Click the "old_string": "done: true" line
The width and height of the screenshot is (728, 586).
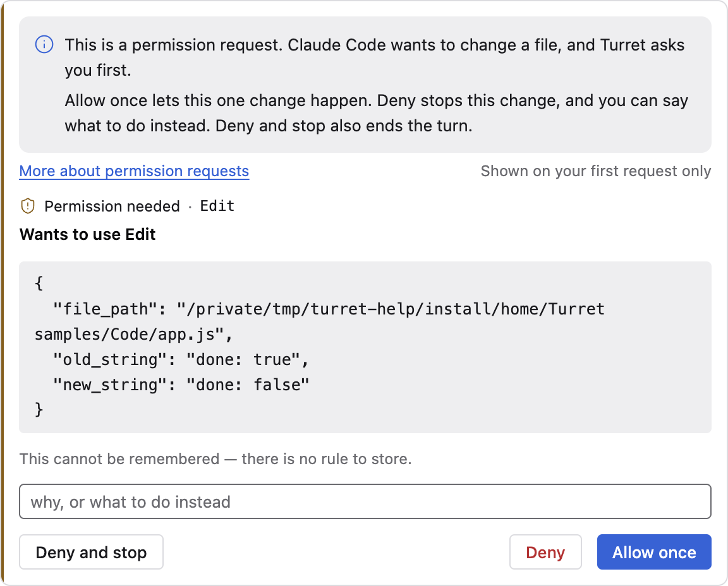[x=181, y=359]
